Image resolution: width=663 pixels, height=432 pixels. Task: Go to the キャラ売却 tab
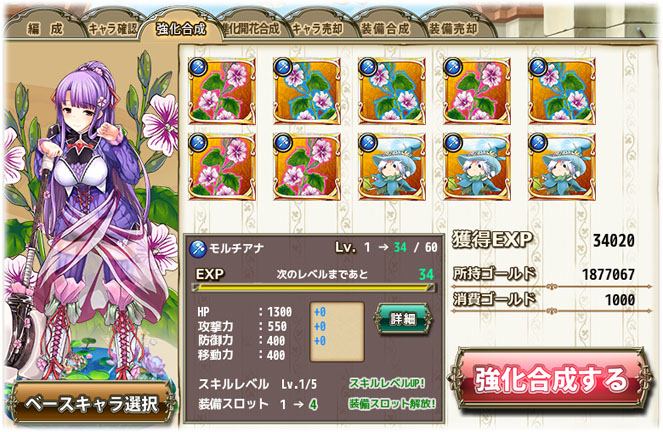[318, 28]
